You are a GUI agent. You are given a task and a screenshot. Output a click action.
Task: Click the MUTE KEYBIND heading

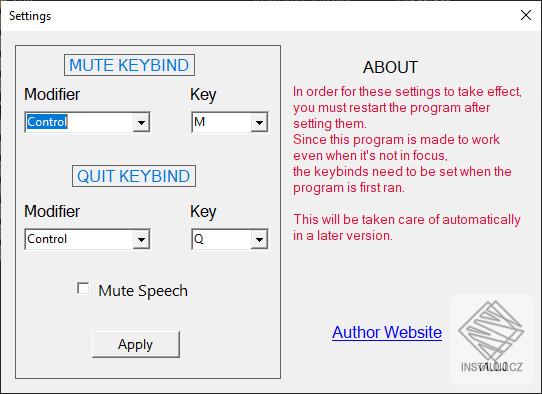pyautogui.click(x=129, y=65)
